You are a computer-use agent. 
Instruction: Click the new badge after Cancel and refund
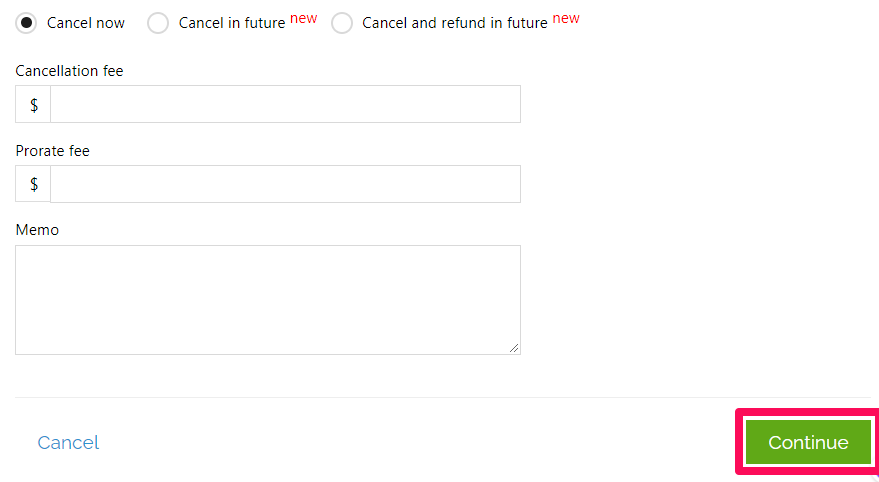pos(566,18)
